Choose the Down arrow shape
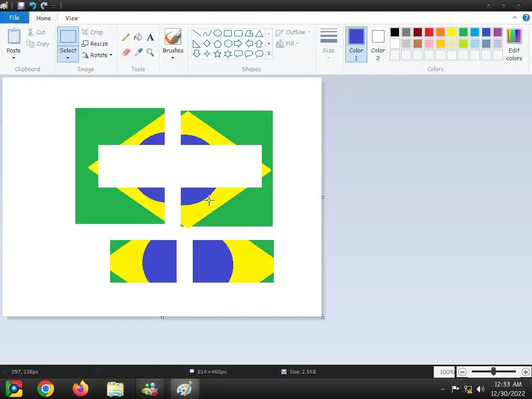This screenshot has width=532, height=399. (x=197, y=54)
